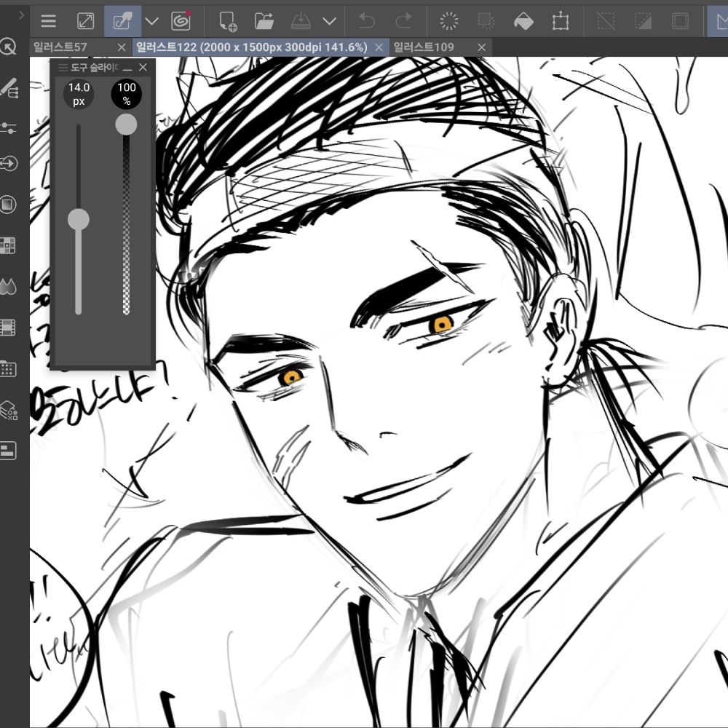Click the 100 % opacity value

click(x=126, y=94)
